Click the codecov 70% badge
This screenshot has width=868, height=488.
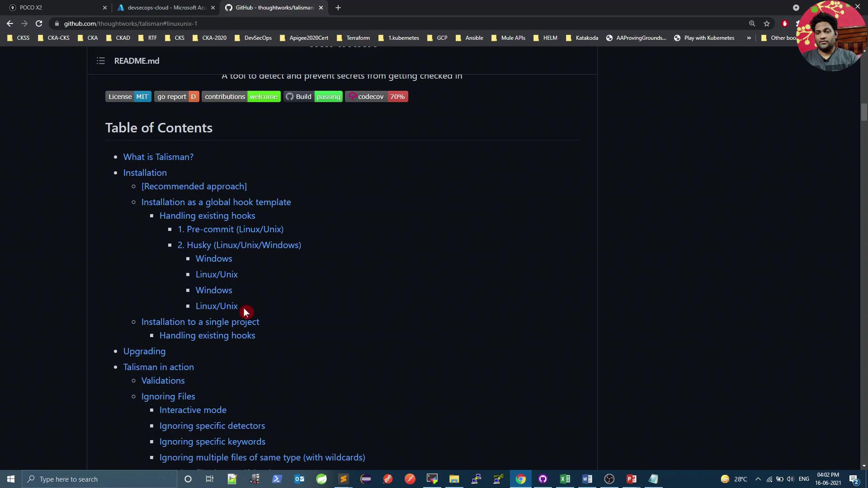click(x=377, y=97)
